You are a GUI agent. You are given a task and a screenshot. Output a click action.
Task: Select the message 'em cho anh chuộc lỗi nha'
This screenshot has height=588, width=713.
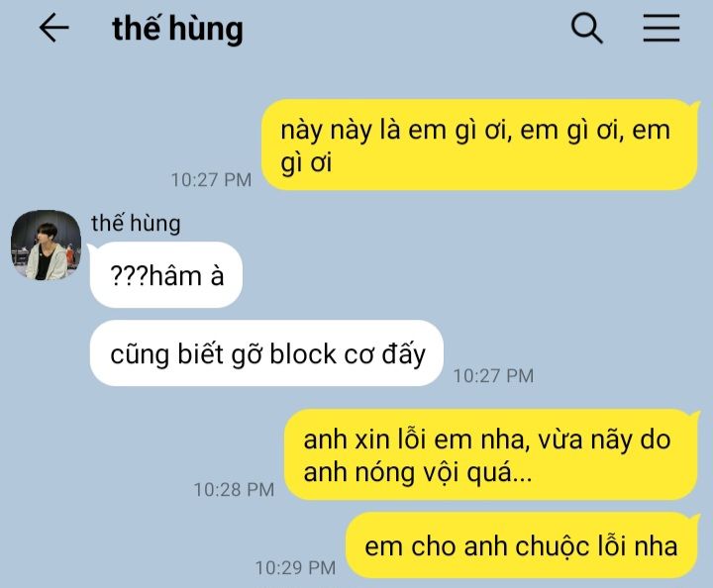point(522,545)
